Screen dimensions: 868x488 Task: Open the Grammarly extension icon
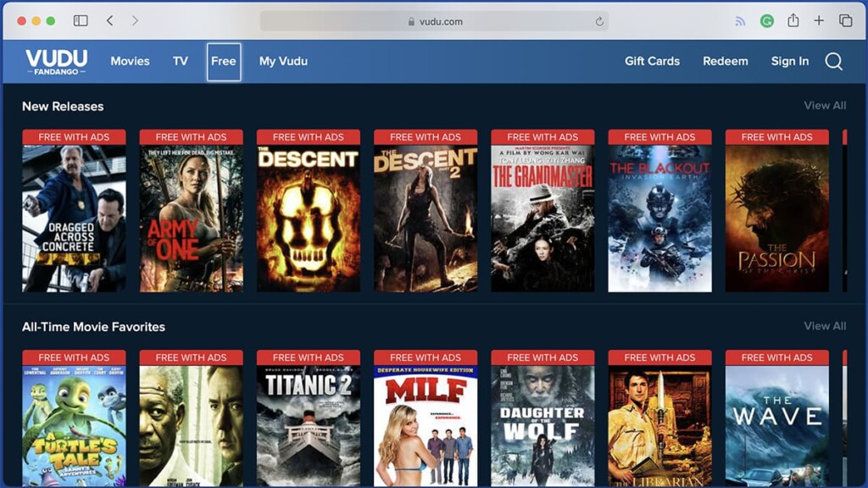click(x=766, y=21)
